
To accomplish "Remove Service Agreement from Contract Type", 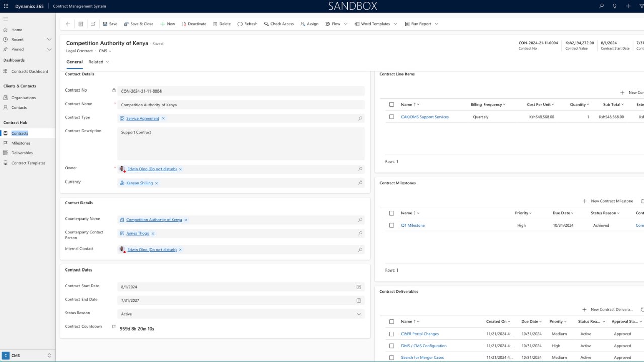I will click(x=163, y=118).
